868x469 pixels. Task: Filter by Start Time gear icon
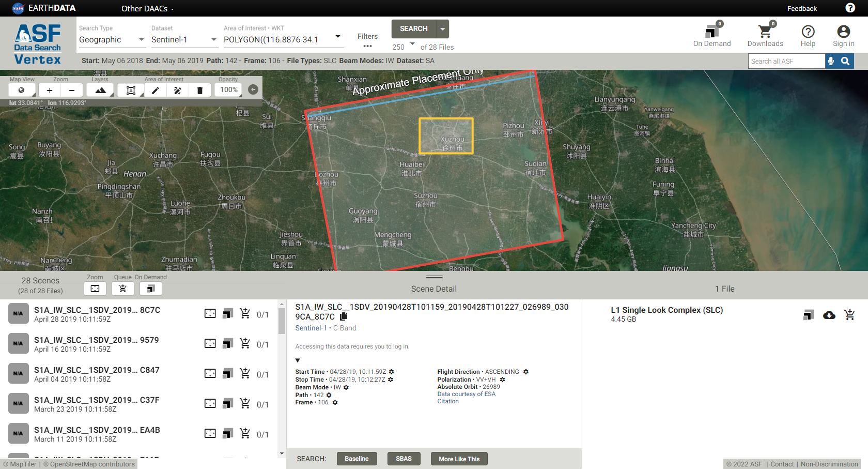392,372
